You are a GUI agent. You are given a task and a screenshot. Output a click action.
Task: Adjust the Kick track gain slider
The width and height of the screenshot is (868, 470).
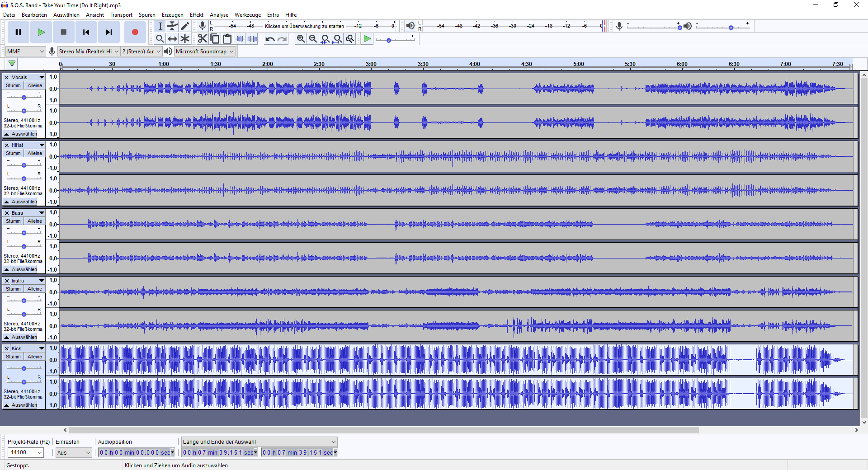click(24, 368)
